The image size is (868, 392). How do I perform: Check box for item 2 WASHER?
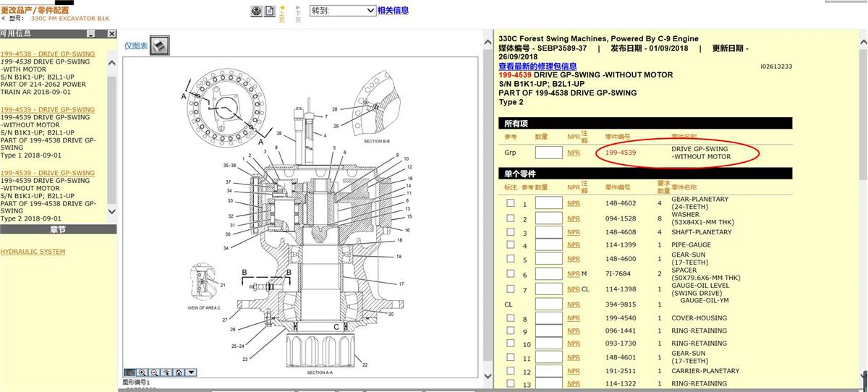click(511, 218)
